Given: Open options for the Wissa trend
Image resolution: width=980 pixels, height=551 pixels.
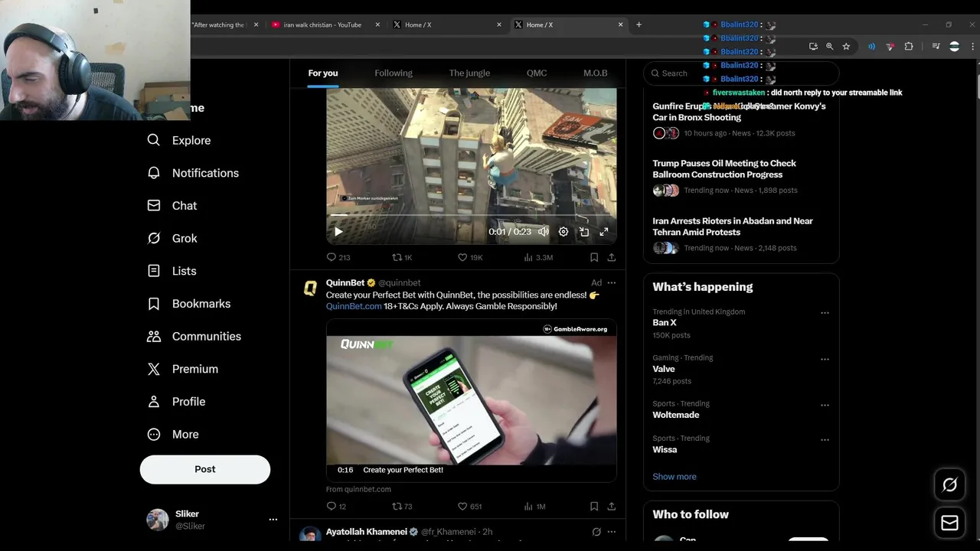Looking at the screenshot, I should (x=825, y=440).
